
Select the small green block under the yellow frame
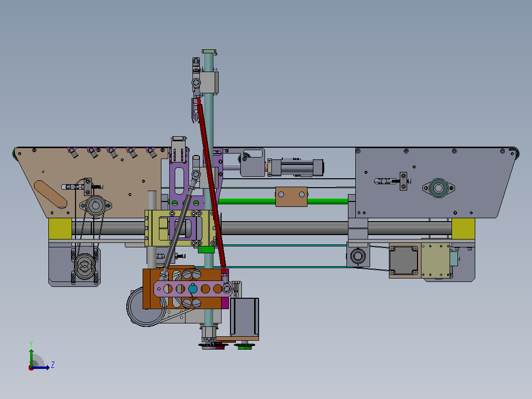[206, 250]
